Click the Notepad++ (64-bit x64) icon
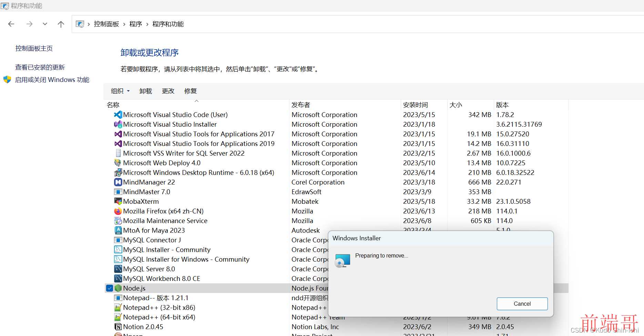This screenshot has height=336, width=644. coord(118,317)
